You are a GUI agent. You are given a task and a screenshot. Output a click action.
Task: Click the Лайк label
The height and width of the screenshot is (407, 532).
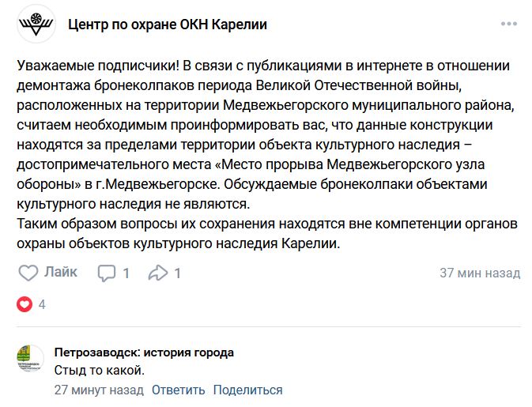tap(61, 272)
